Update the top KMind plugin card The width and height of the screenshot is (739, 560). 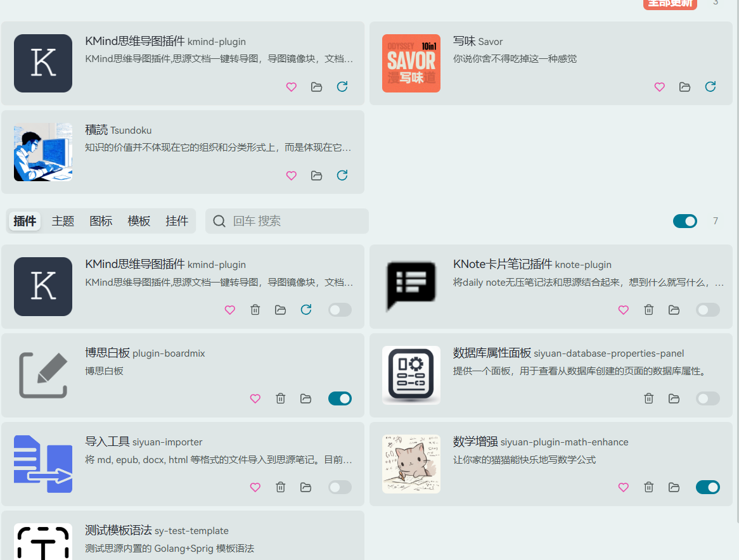[342, 87]
